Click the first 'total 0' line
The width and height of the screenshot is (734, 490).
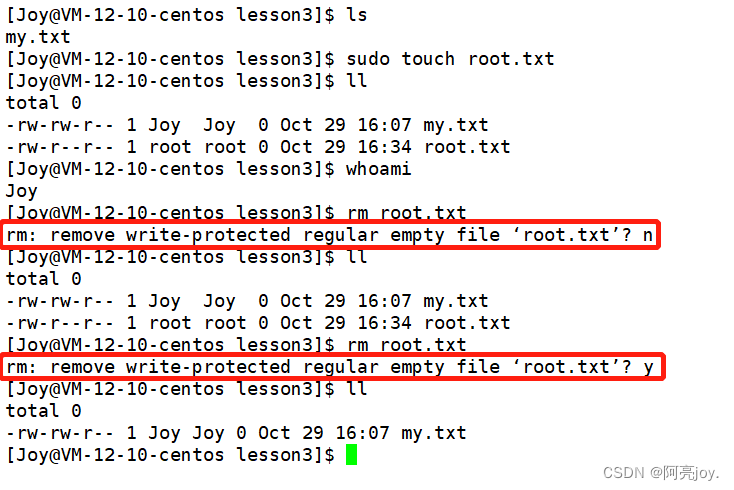(44, 103)
